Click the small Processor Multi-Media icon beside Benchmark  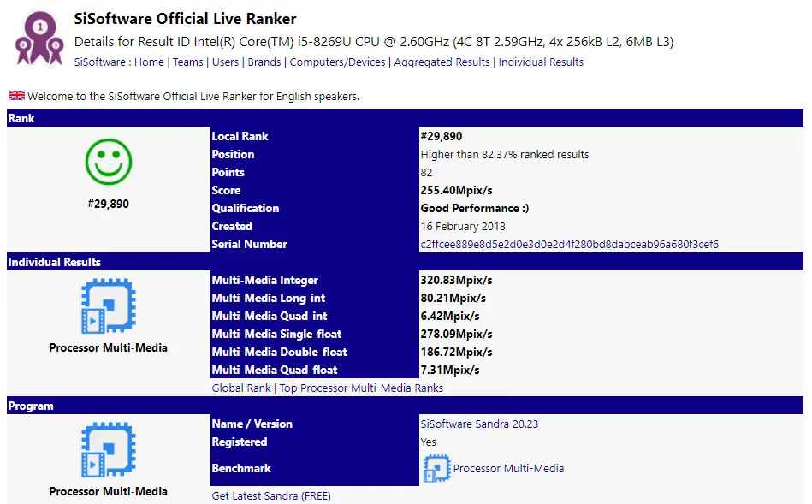tap(436, 468)
